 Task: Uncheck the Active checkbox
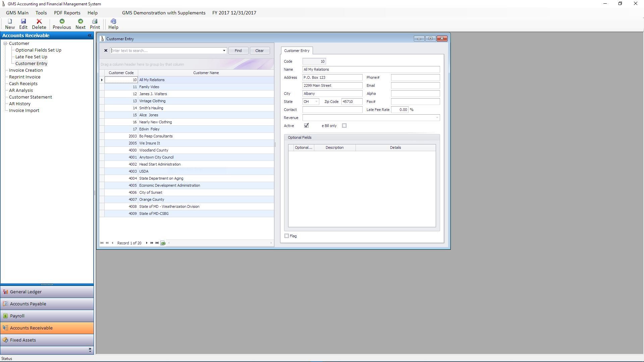(306, 126)
